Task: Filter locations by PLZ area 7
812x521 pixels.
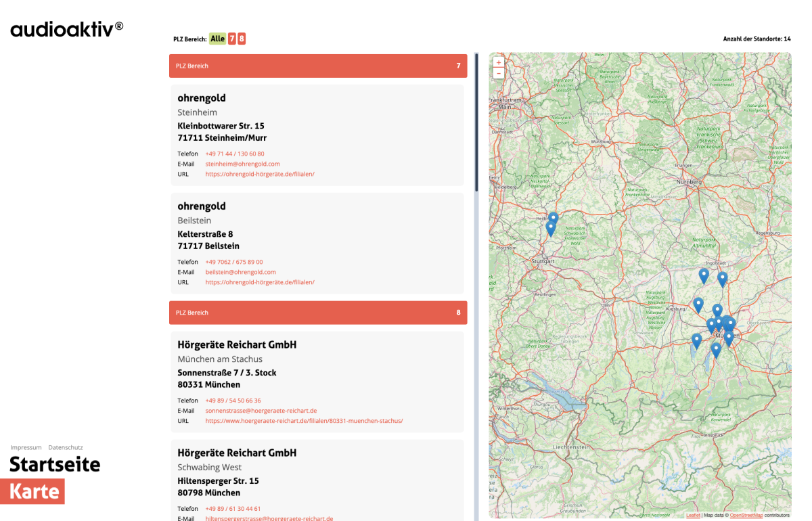Action: (232, 39)
